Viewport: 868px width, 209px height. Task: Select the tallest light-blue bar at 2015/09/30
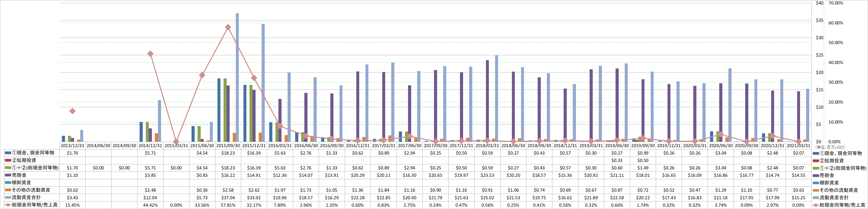pos(237,77)
